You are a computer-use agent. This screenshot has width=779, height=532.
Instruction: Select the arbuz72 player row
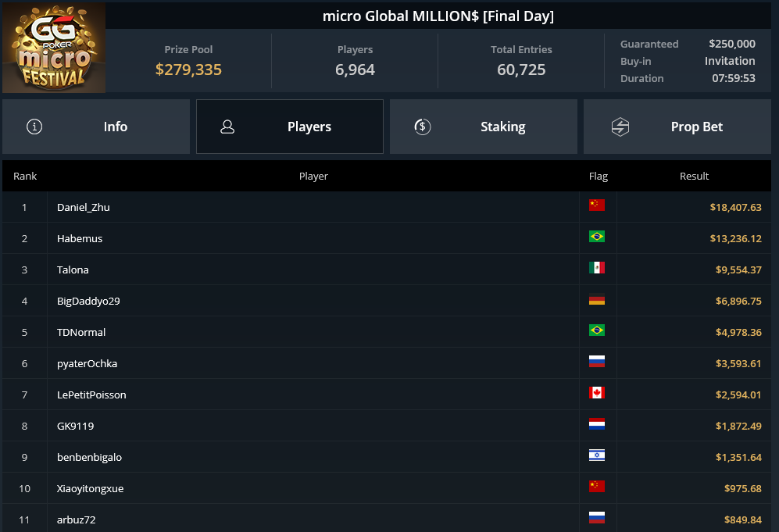coord(387,520)
